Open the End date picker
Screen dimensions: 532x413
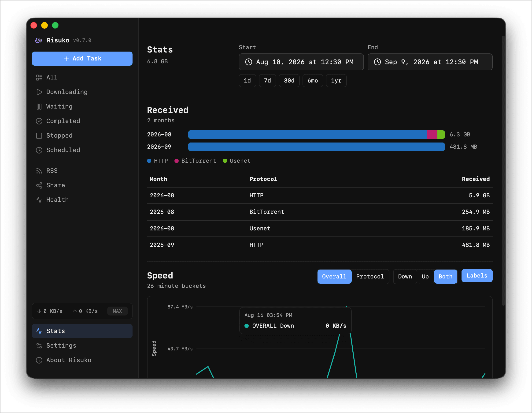coord(430,62)
